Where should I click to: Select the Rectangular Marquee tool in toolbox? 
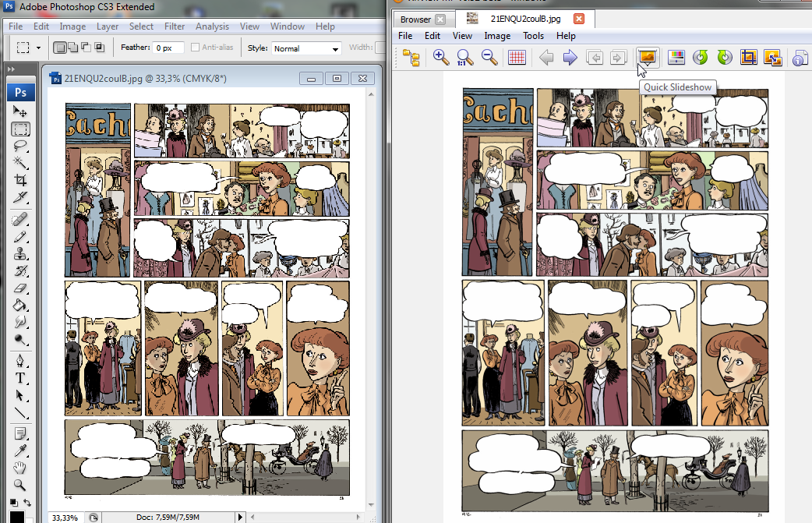pyautogui.click(x=21, y=129)
